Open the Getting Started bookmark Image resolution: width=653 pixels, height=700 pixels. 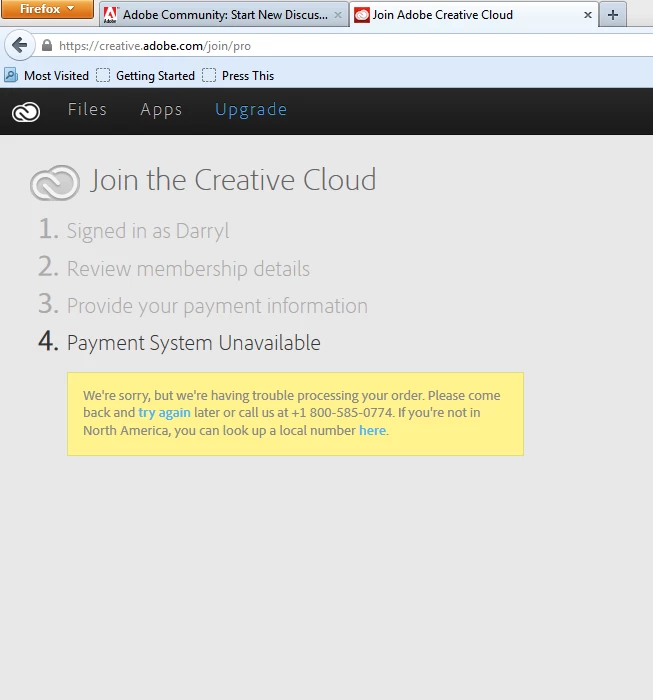pyautogui.click(x=146, y=75)
